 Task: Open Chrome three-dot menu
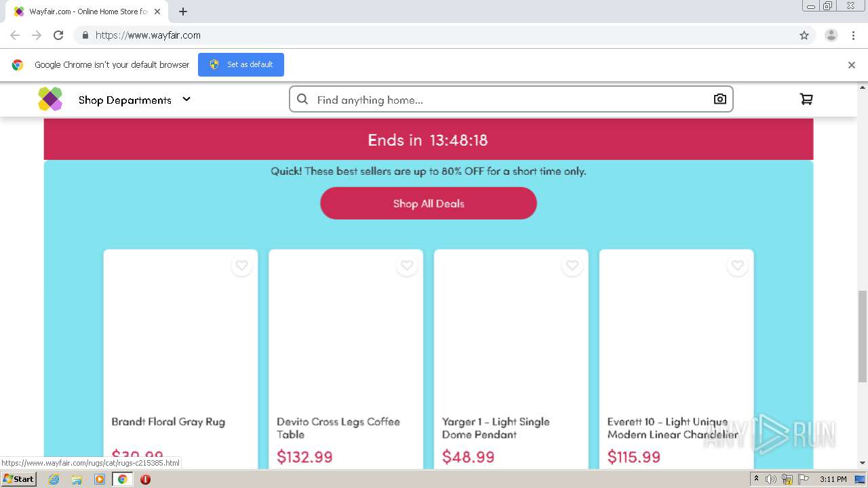853,35
